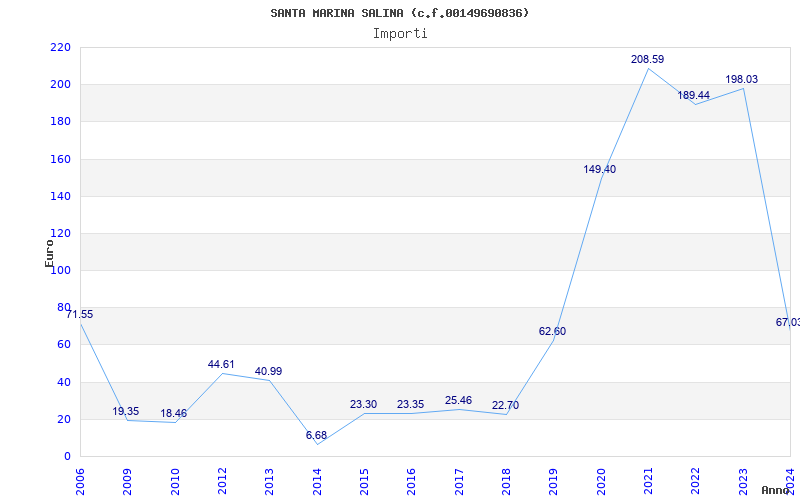Select the 40 y-axis tick label
This screenshot has height=500, width=800.
click(x=64, y=382)
